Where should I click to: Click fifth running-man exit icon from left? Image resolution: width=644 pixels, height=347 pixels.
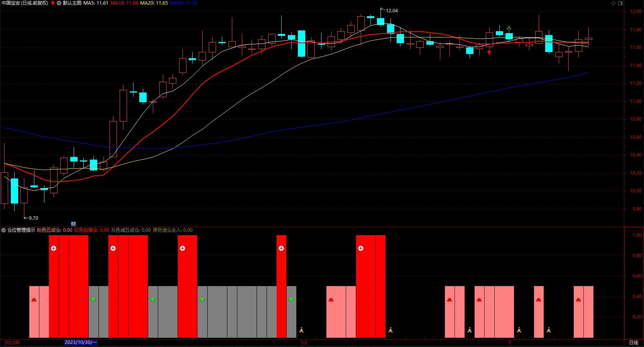[549, 330]
